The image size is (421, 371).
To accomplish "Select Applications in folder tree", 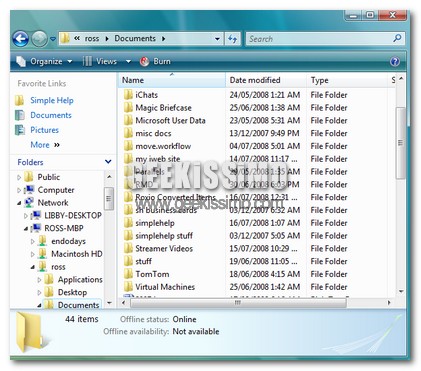I will tap(80, 280).
